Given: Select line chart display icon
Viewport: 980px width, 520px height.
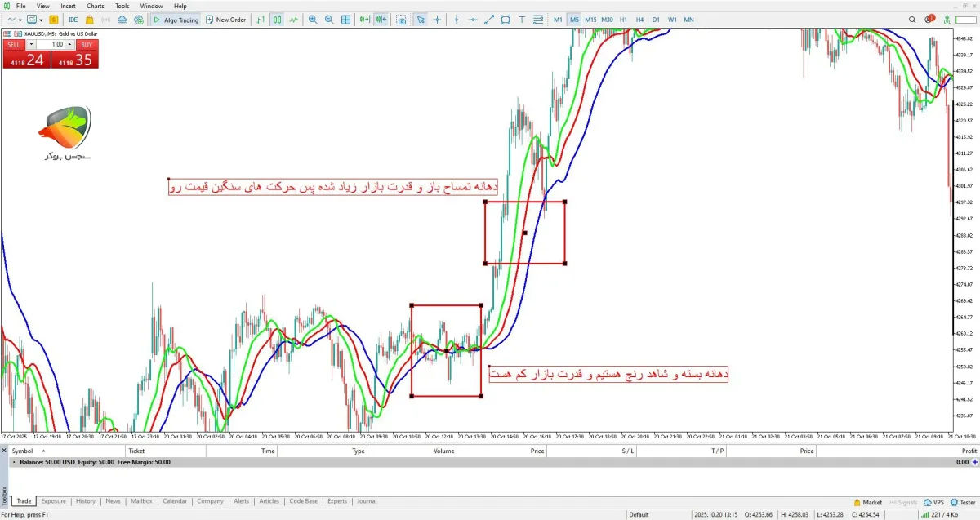Looking at the screenshot, I should [x=294, y=20].
